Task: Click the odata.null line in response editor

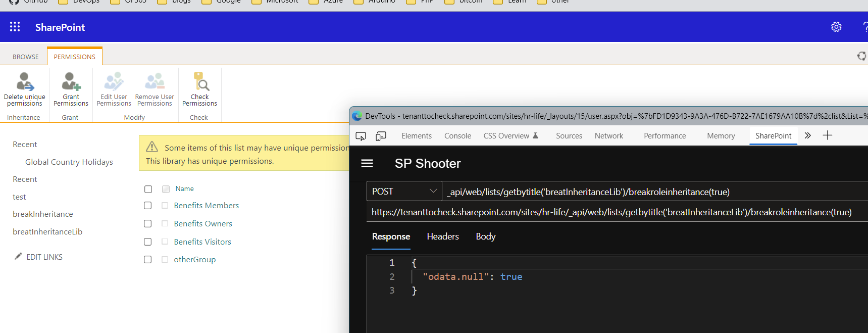Action: 473,277
